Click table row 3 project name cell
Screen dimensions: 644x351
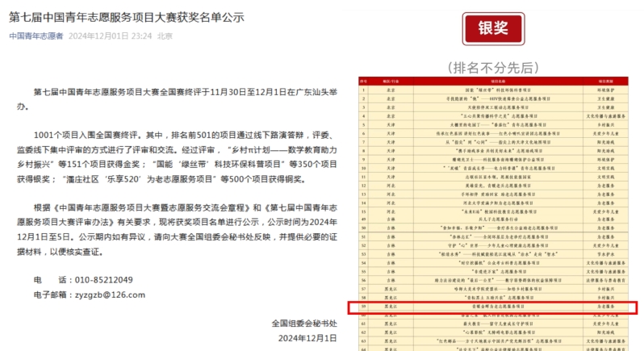pyautogui.click(x=498, y=107)
